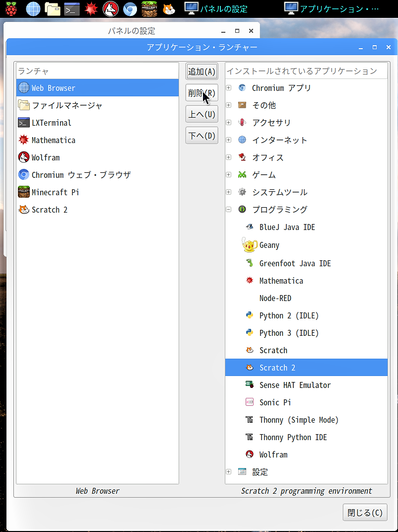398x532 pixels.
Task: Expand the Chromium アプリ category
Action: tap(228, 88)
